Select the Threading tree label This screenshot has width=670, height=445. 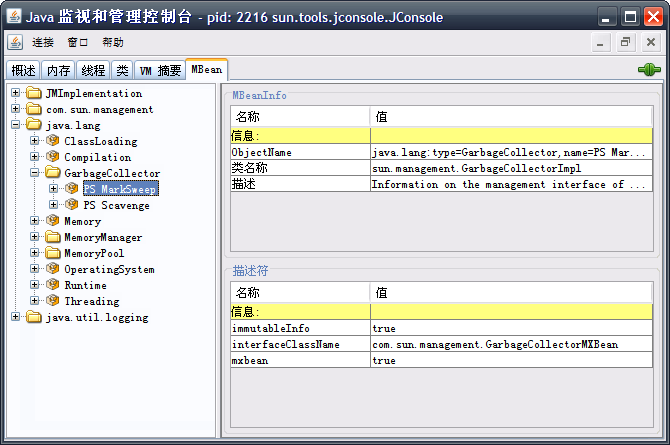coord(92,301)
